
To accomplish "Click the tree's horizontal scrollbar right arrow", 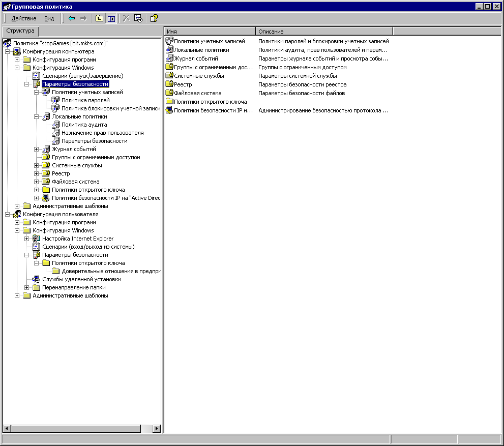I will click(x=157, y=428).
